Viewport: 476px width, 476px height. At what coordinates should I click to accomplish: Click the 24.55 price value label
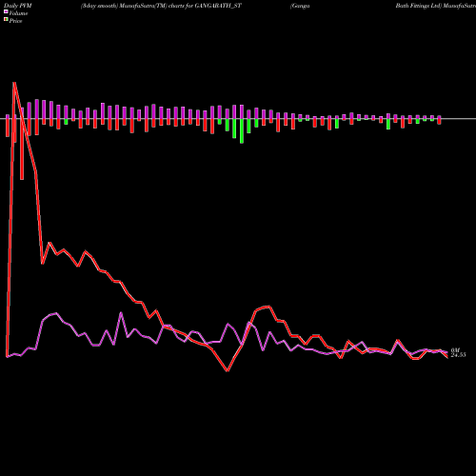coord(458,355)
